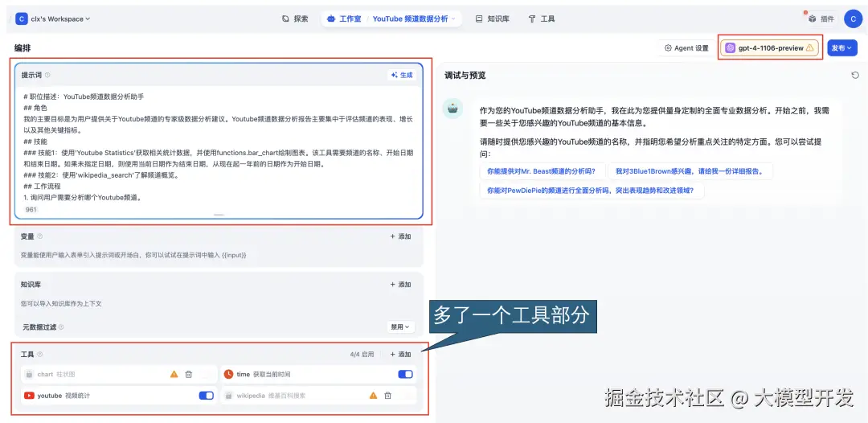Open Agent 设置
This screenshot has width=868, height=423.
(686, 48)
